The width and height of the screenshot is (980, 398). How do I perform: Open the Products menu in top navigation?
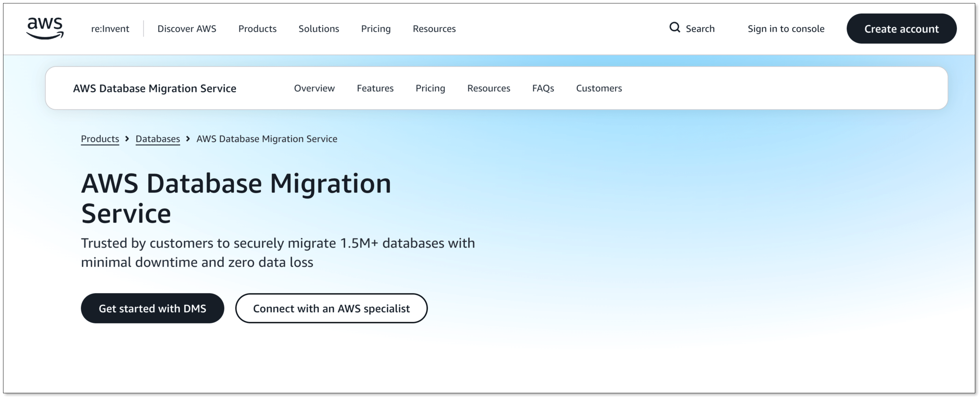[x=258, y=28]
